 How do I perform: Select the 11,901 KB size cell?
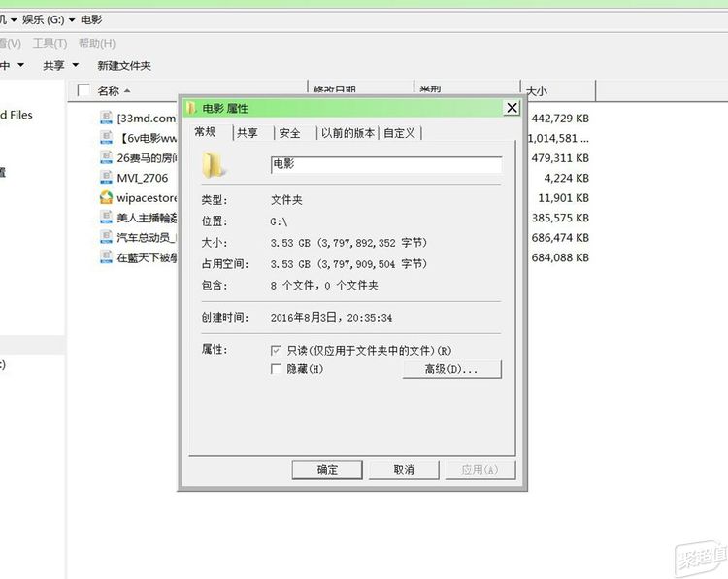(x=563, y=198)
